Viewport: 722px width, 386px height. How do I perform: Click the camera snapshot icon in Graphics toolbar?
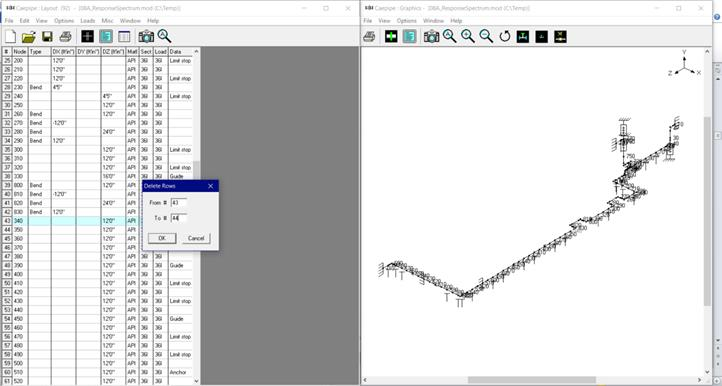431,36
